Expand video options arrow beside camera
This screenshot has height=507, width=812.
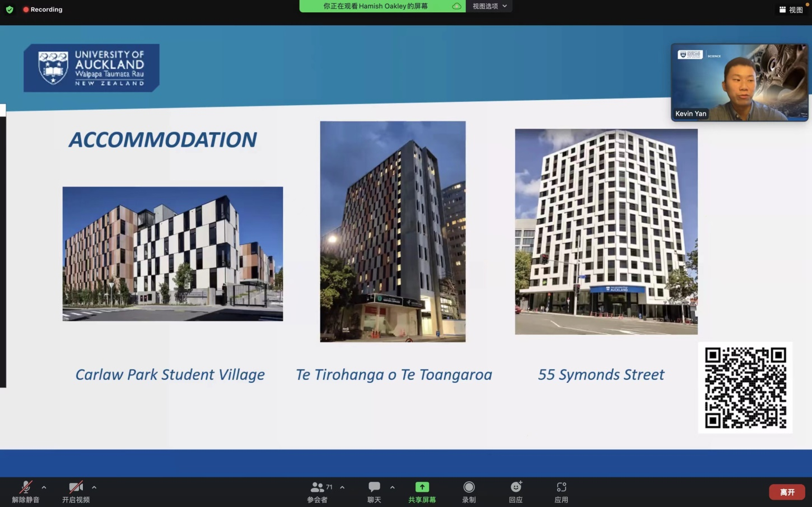tap(94, 487)
